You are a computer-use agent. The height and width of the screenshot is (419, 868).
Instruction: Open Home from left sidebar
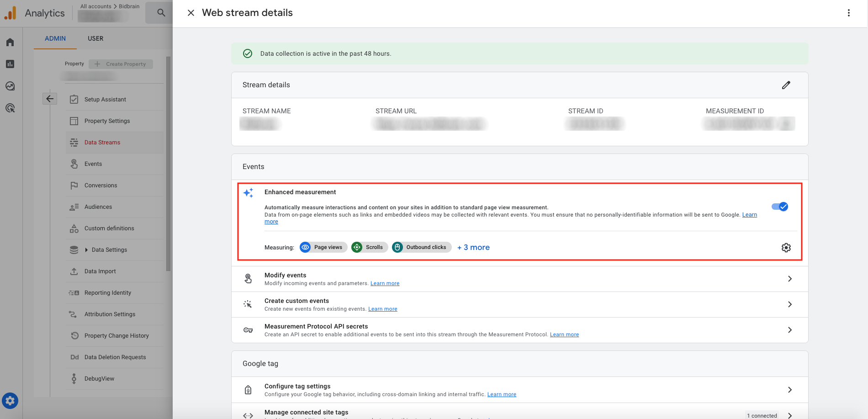[10, 42]
